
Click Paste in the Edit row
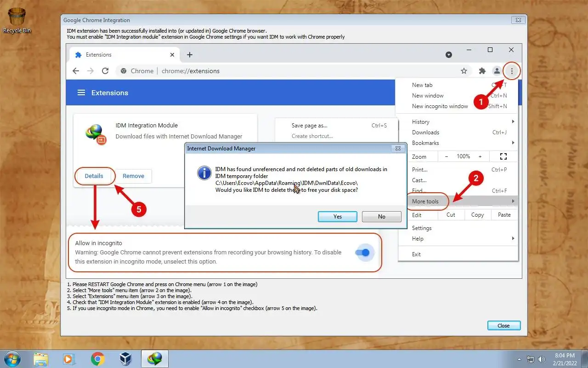[504, 215]
